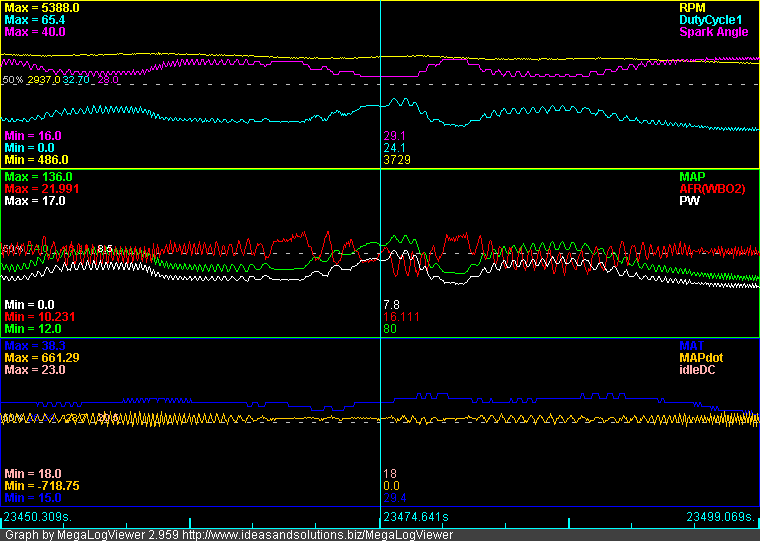Select the white 'Min = 0.0' PW value
The image size is (760, 541).
click(30, 305)
